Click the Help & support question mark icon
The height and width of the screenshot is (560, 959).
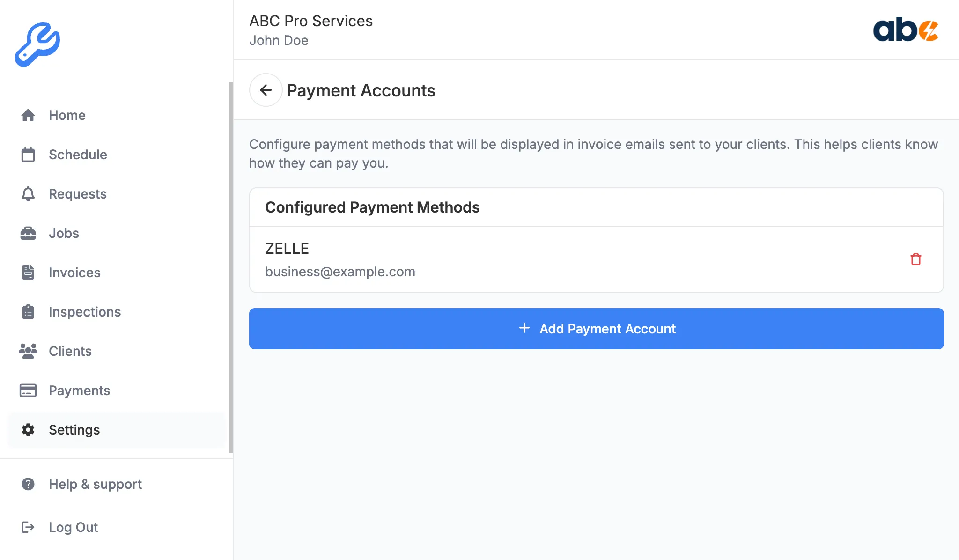[28, 484]
